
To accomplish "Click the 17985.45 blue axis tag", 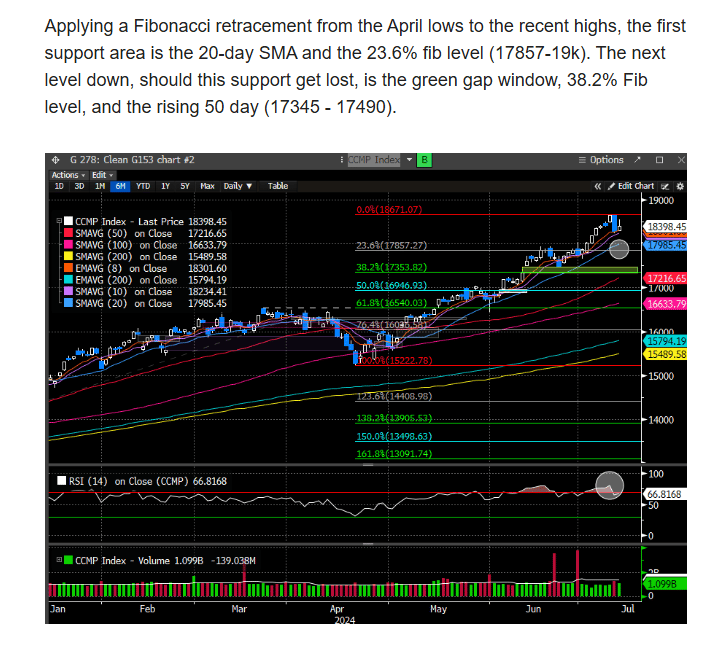I will click(666, 245).
